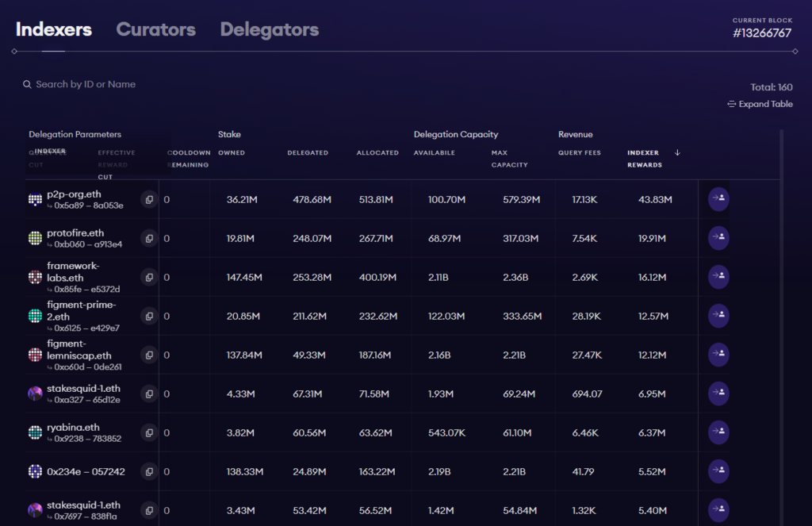This screenshot has height=526, width=812.
Task: Copy address of protofire.eth indexer
Action: click(x=149, y=239)
